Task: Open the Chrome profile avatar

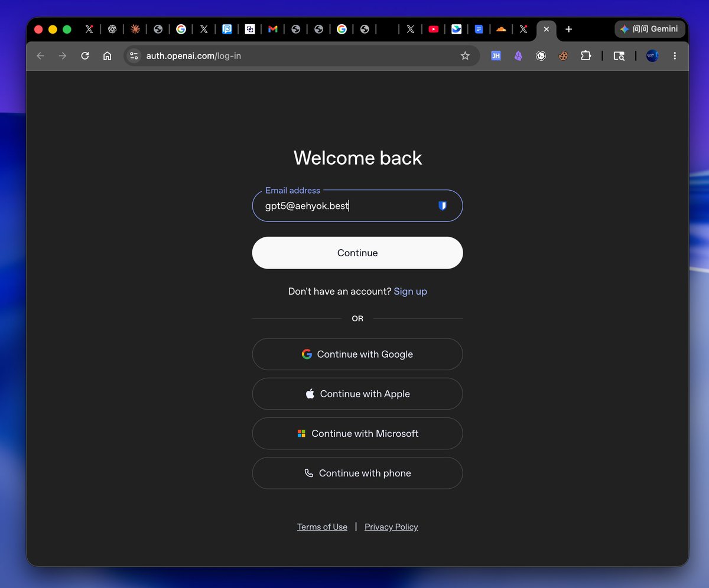Action: [x=652, y=56]
